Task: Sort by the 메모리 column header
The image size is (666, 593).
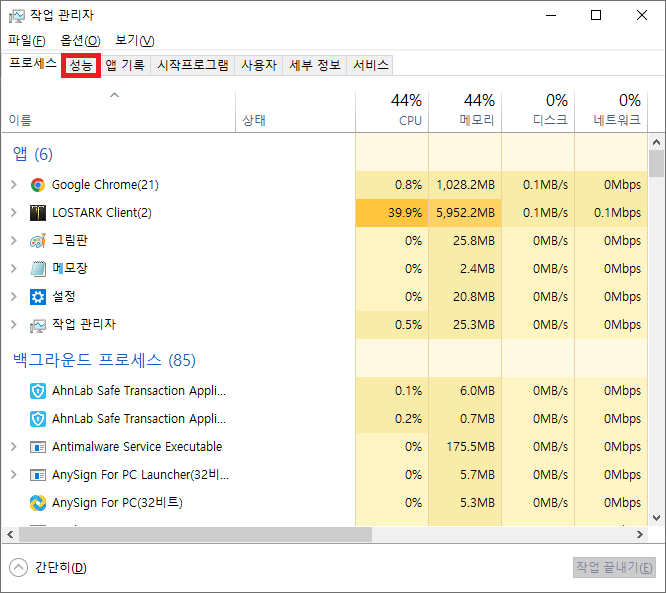Action: 465,112
